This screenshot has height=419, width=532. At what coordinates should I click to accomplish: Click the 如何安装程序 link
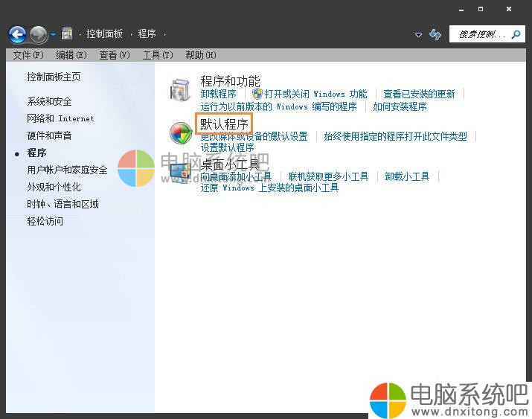[x=400, y=106]
